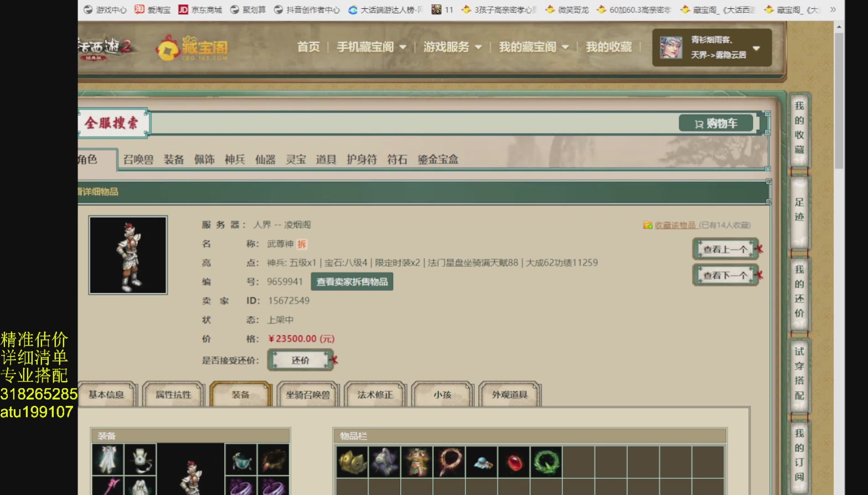Click the white necklace equipment icon
This screenshot has width=868, height=495.
tap(141, 460)
